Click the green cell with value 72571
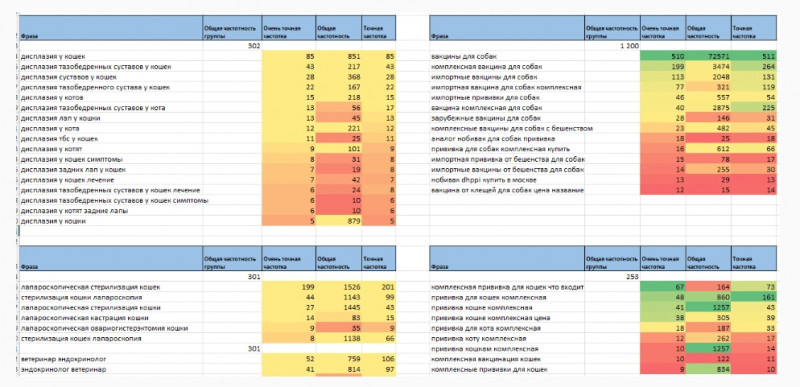 pos(708,56)
